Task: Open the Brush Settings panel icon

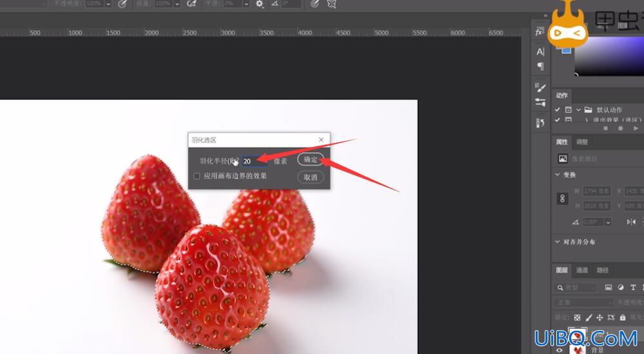Action: pyautogui.click(x=540, y=103)
